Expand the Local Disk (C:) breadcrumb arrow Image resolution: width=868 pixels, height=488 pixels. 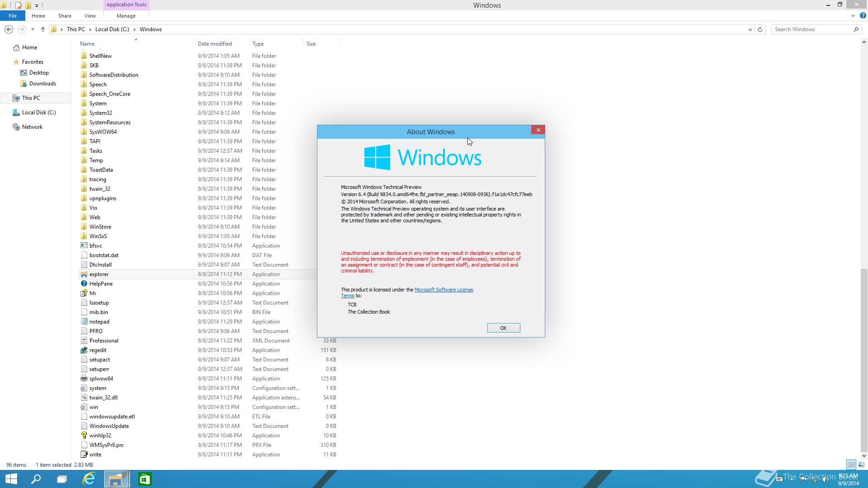point(134,29)
